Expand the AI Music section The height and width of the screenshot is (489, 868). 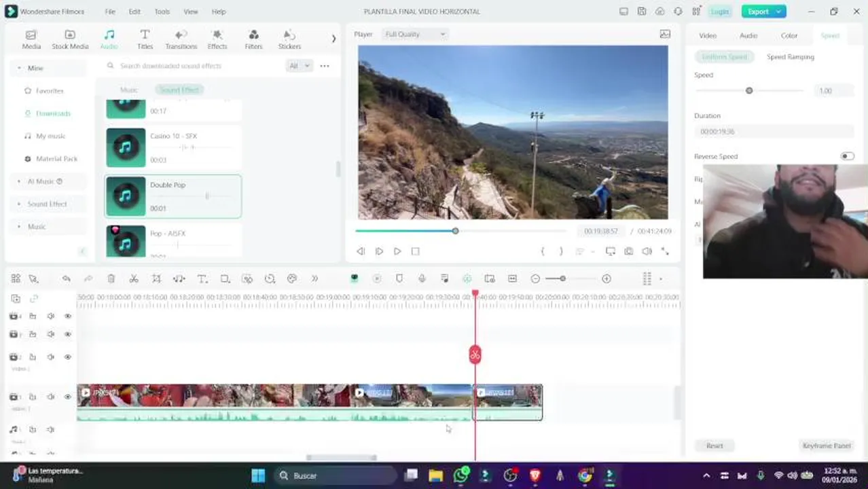click(x=48, y=181)
